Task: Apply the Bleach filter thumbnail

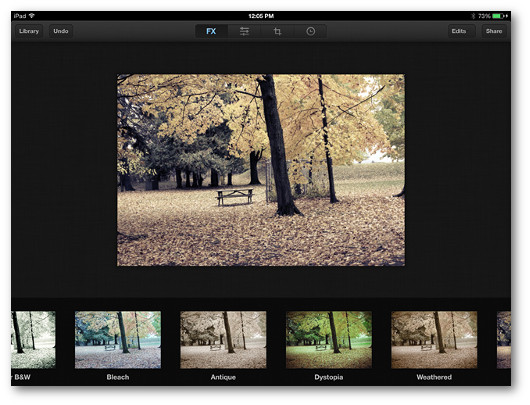Action: click(x=118, y=340)
